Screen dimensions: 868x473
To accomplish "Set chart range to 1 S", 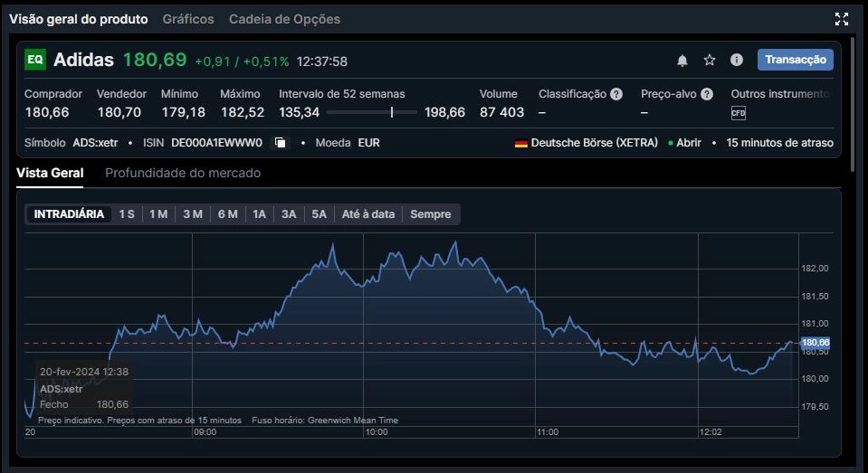I will tap(127, 214).
